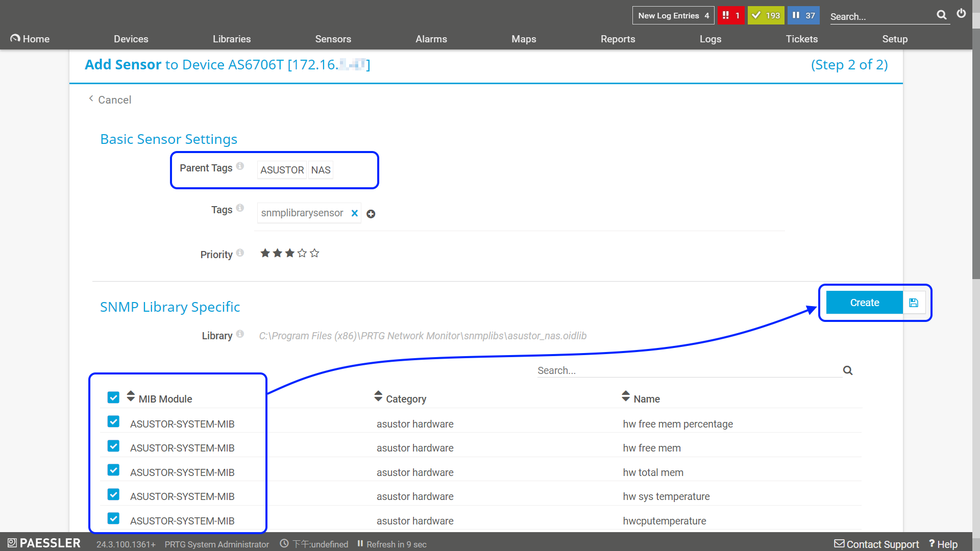Viewport: 980px width, 551px height.
Task: Click the save disk icon beside Create
Action: [914, 303]
